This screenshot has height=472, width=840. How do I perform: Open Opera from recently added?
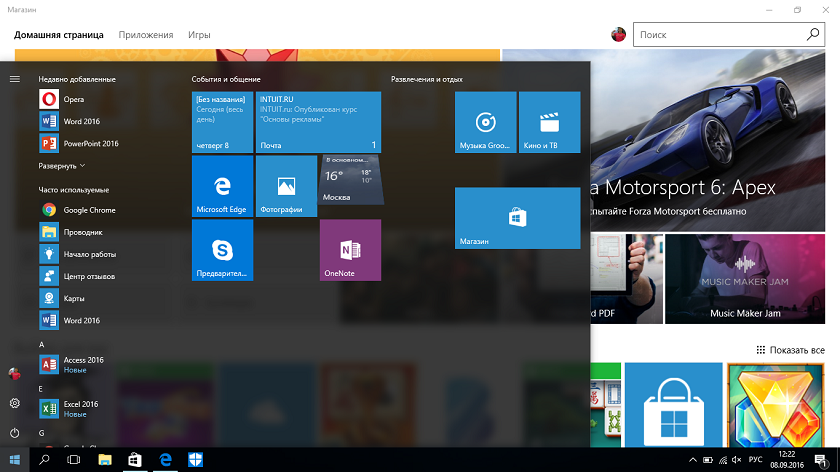pos(74,99)
